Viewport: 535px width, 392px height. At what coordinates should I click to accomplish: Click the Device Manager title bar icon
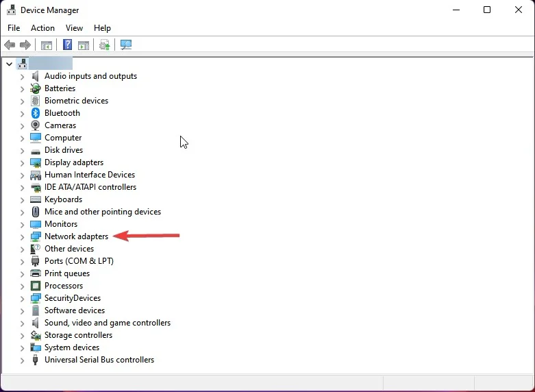(x=11, y=10)
